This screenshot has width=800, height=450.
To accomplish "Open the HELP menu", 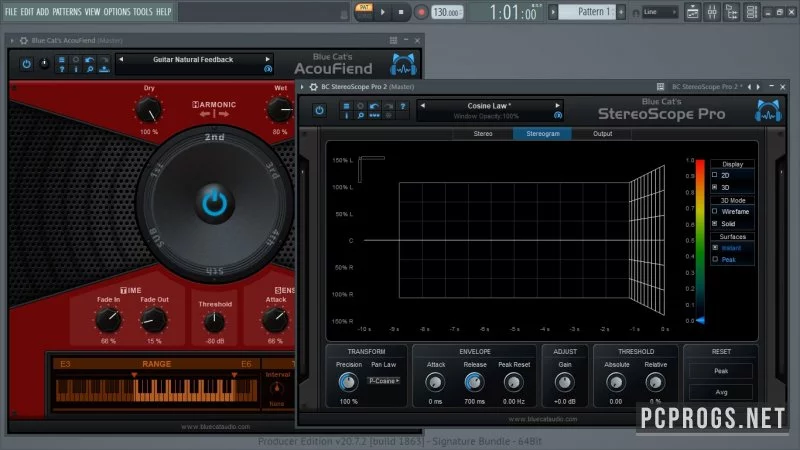I will coord(164,11).
